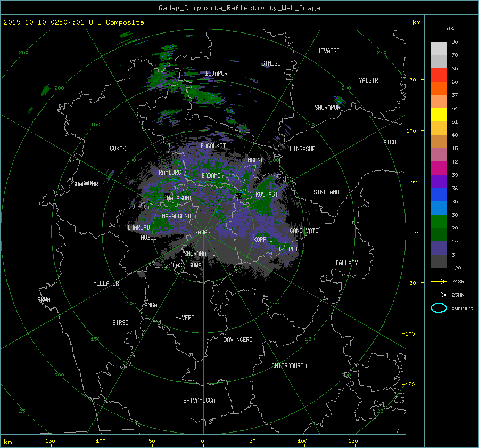Click the SHIVAMOGGA city label
The image size is (479, 448).
click(x=199, y=401)
